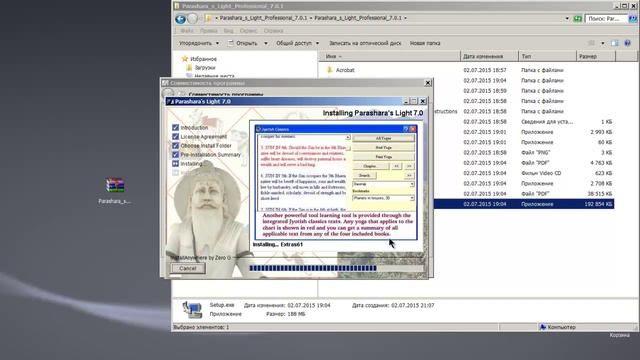
Task: Click the Setup.exe icon in details pane
Action: point(192,309)
